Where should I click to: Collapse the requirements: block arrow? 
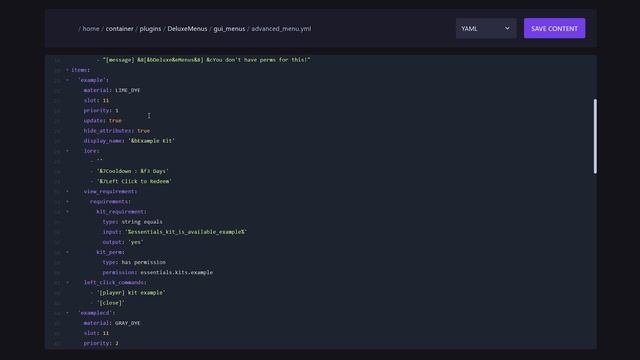[67, 201]
